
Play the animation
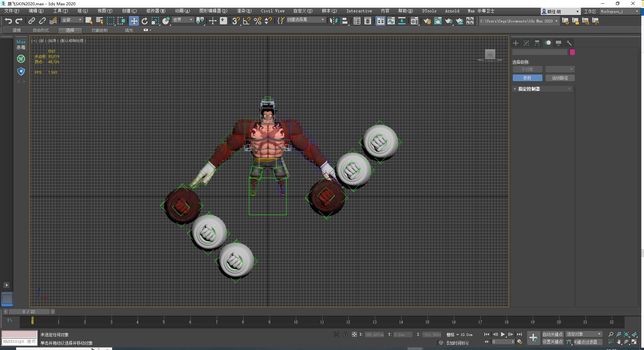(x=503, y=334)
